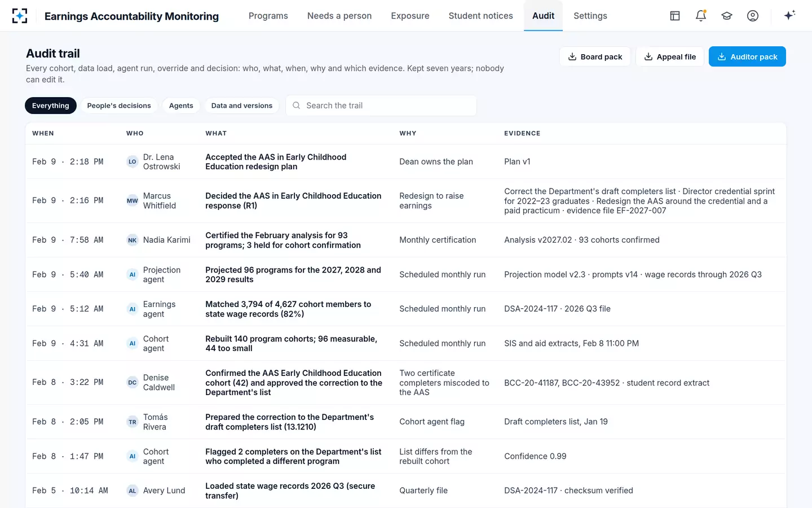Click the Projection agent AI badge
Screen dimensions: 812x508
click(133, 274)
